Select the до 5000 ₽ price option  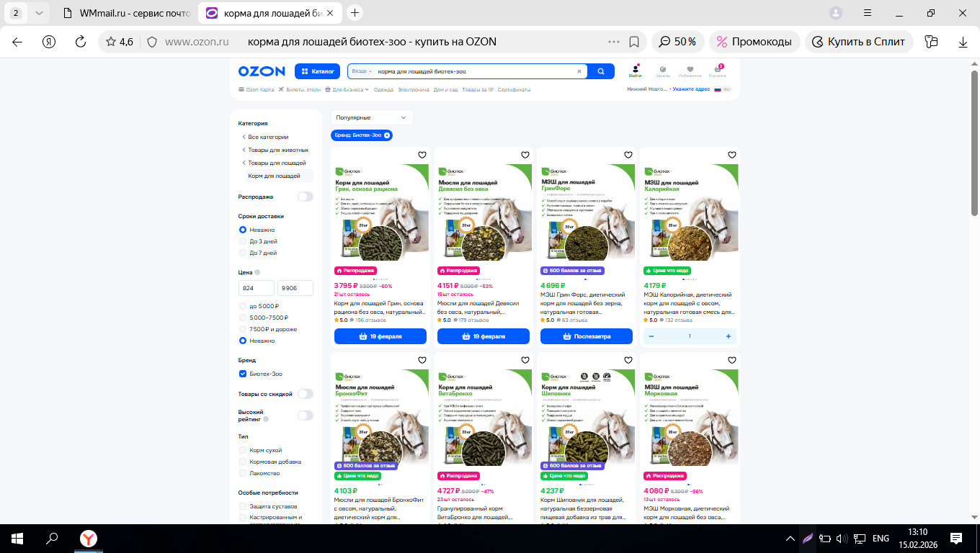243,306
